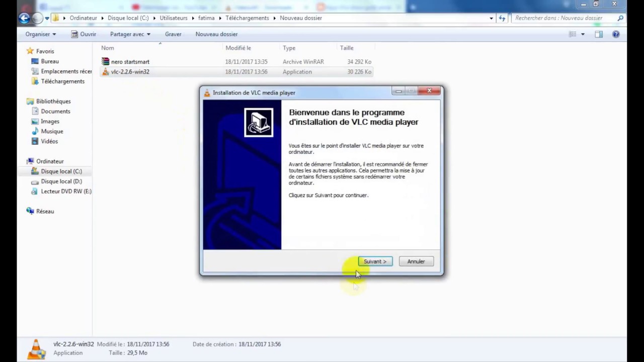The height and width of the screenshot is (362, 644).
Task: Select Disque local (D:) in the sidebar
Action: 61,182
